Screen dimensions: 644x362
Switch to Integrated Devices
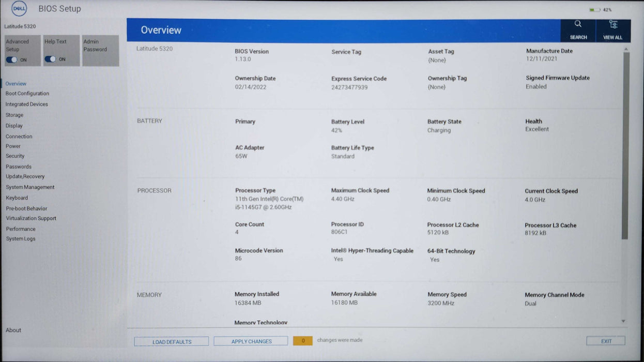[x=26, y=104]
